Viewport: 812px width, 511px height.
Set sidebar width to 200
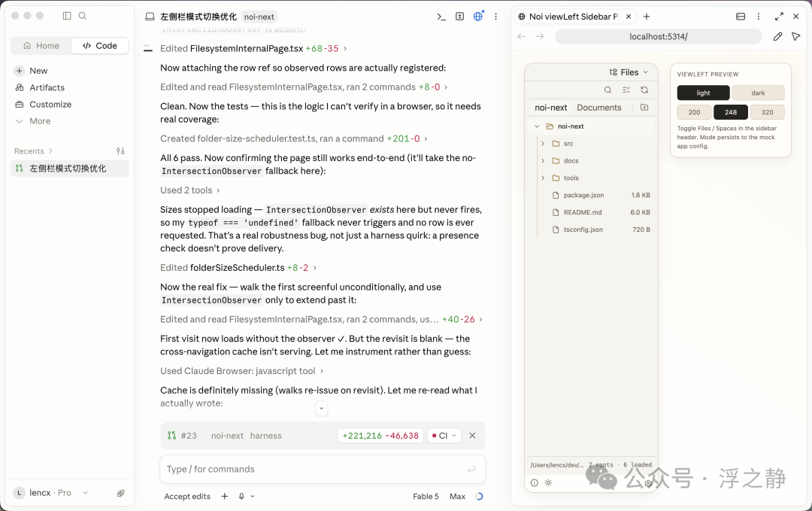coord(695,112)
